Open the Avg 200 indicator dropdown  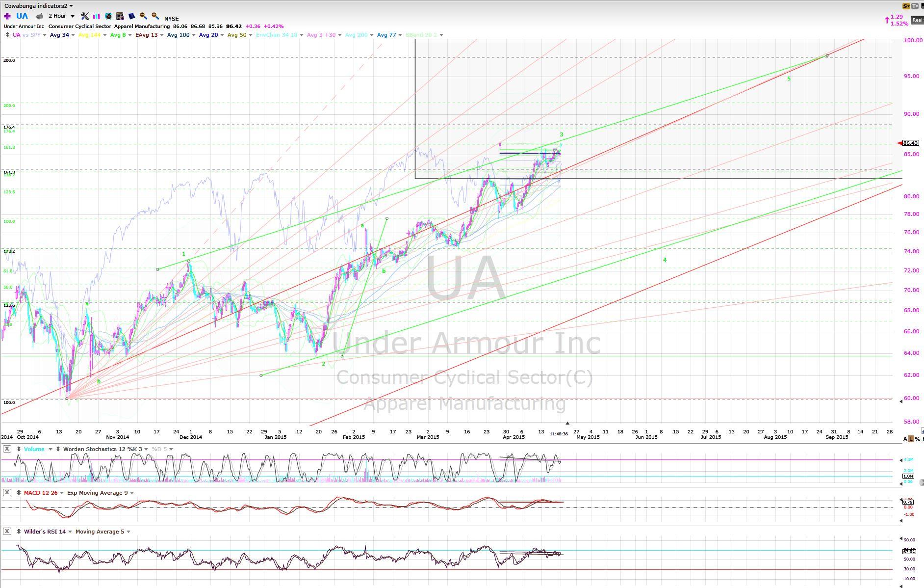point(372,35)
